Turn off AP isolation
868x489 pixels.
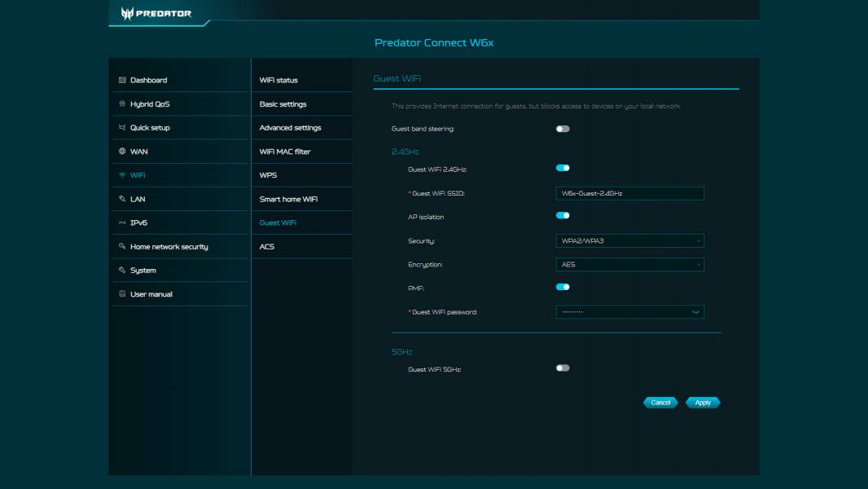pos(561,217)
